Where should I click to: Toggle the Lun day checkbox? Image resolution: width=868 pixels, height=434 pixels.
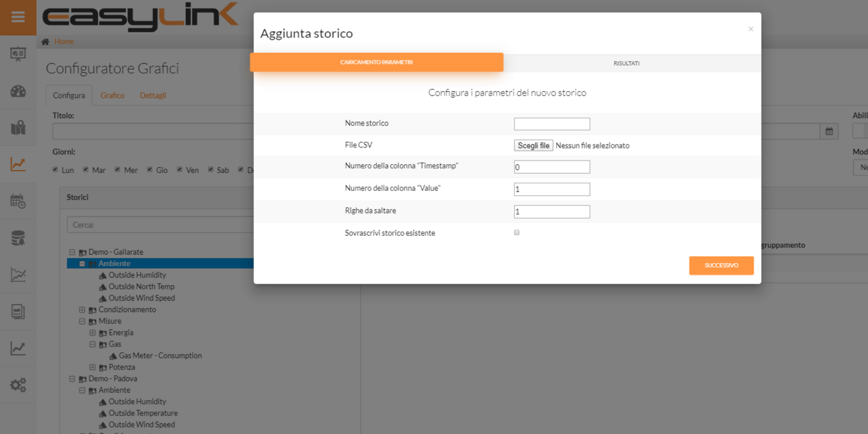55,169
